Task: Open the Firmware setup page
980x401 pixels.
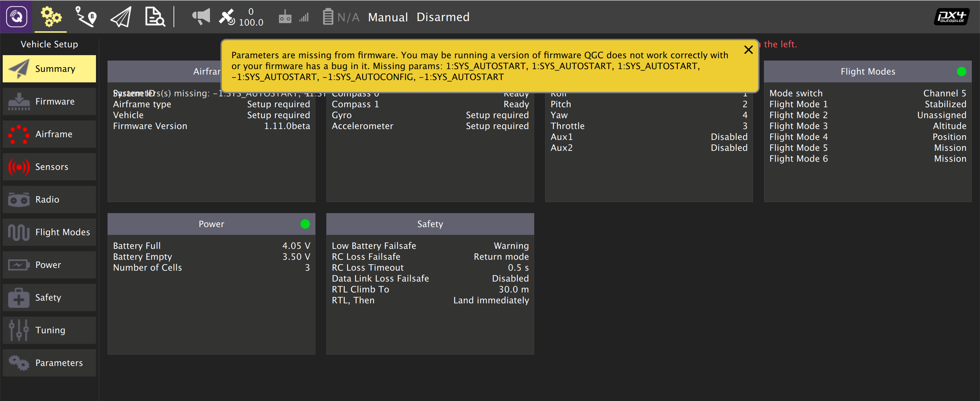Action: pos(49,101)
